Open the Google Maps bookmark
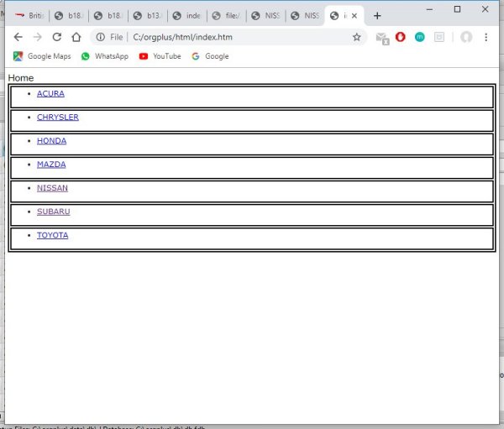 click(x=42, y=56)
